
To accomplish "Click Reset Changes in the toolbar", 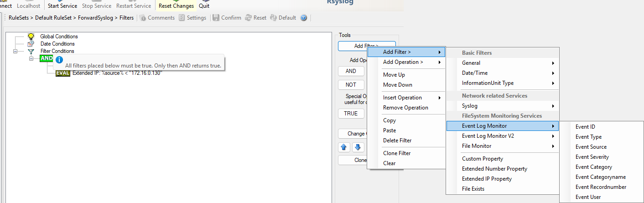I will tap(176, 6).
